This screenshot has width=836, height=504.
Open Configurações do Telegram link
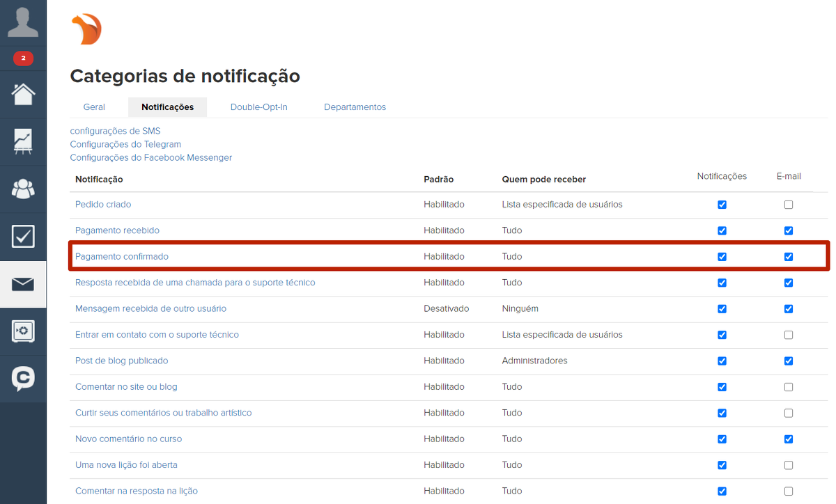pyautogui.click(x=125, y=144)
